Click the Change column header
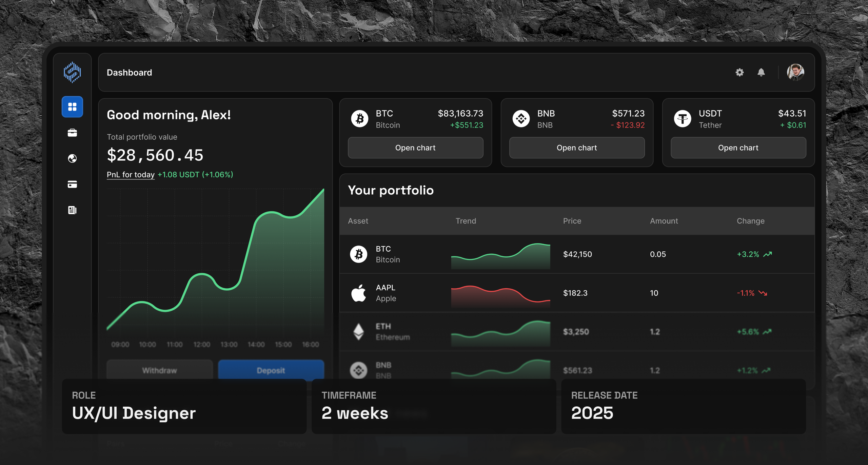The width and height of the screenshot is (868, 465). click(x=750, y=221)
